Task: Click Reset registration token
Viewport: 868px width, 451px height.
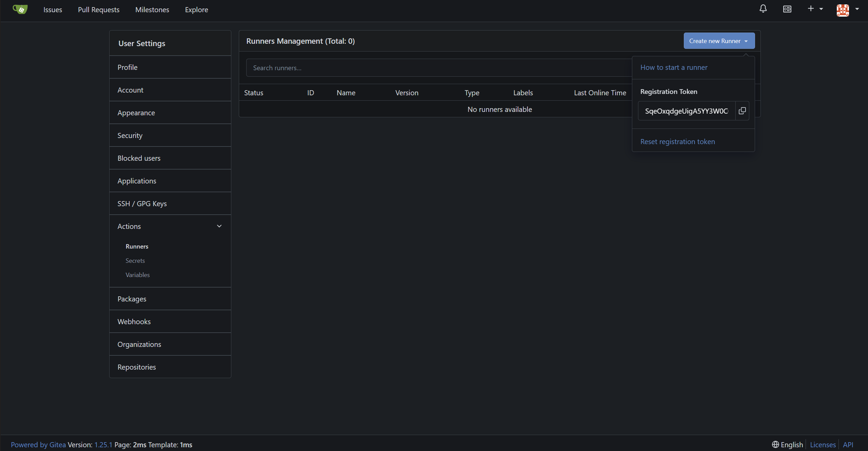Action: (x=677, y=142)
